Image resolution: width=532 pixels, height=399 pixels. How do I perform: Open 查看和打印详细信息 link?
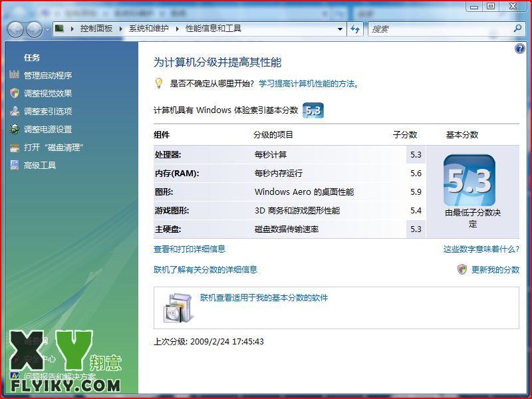190,249
